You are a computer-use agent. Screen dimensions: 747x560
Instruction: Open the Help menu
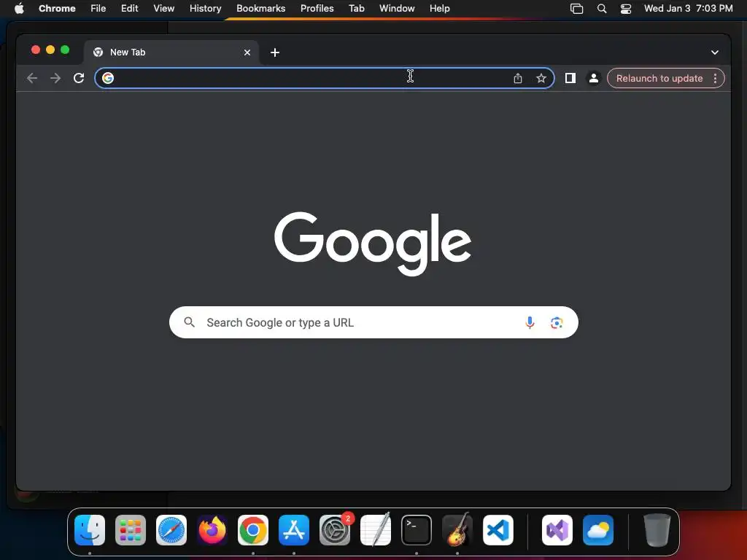click(x=439, y=8)
